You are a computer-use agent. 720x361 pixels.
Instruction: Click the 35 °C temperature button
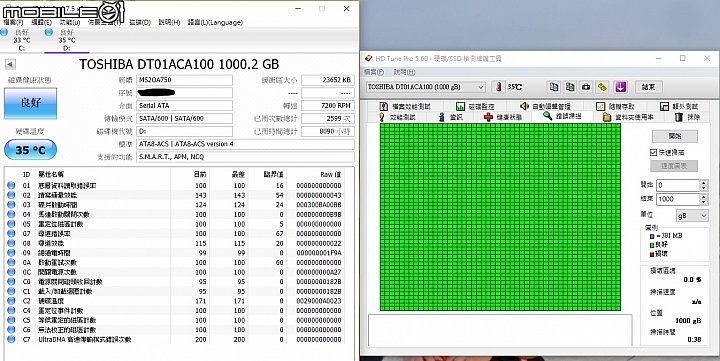(x=30, y=150)
